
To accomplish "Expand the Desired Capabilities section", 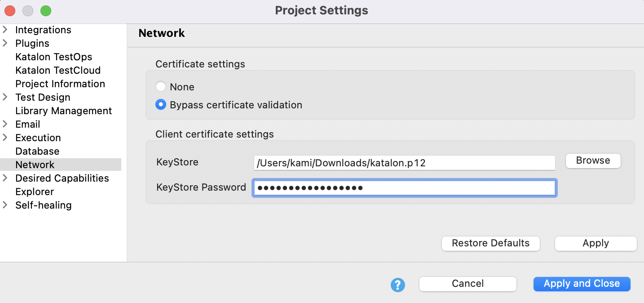I will pyautogui.click(x=5, y=178).
